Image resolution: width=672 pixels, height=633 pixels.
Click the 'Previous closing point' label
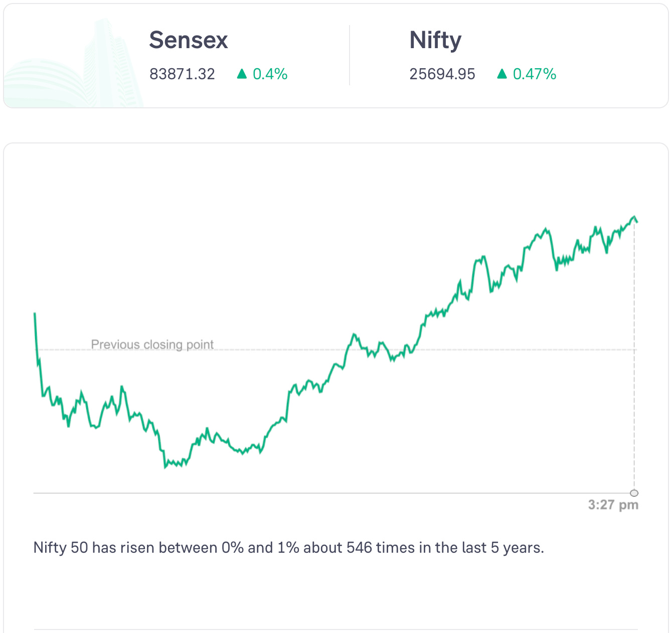pos(152,345)
